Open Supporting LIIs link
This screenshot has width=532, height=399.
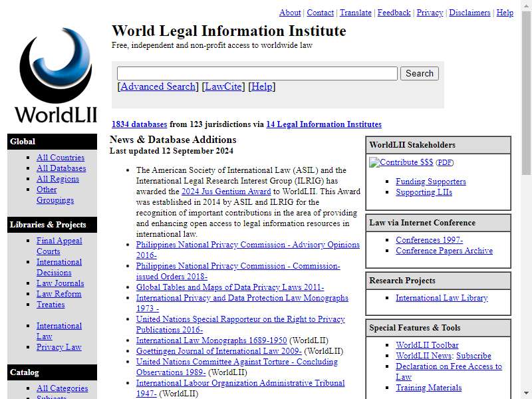click(x=424, y=192)
